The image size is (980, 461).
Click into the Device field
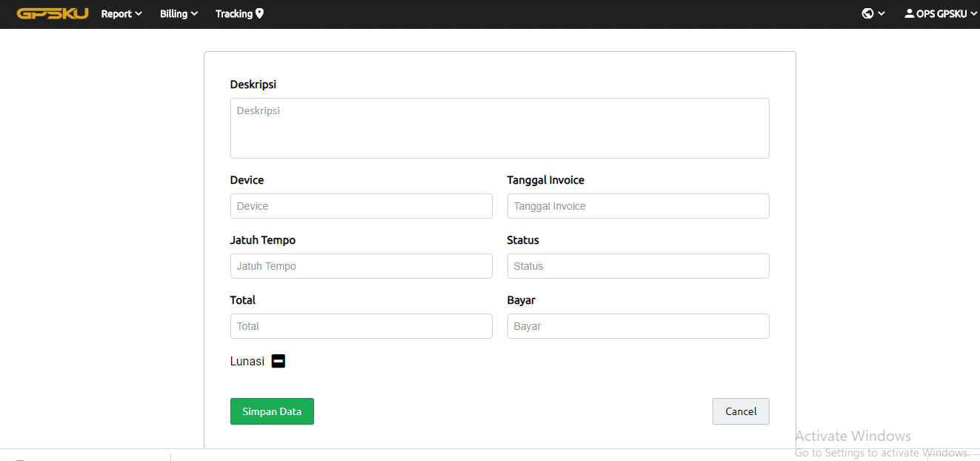(x=361, y=206)
